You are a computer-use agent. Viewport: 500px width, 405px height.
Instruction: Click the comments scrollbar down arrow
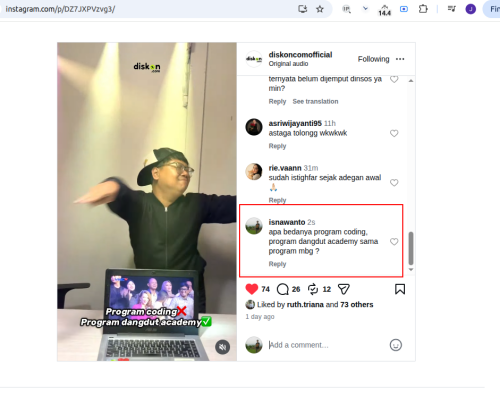tap(411, 269)
